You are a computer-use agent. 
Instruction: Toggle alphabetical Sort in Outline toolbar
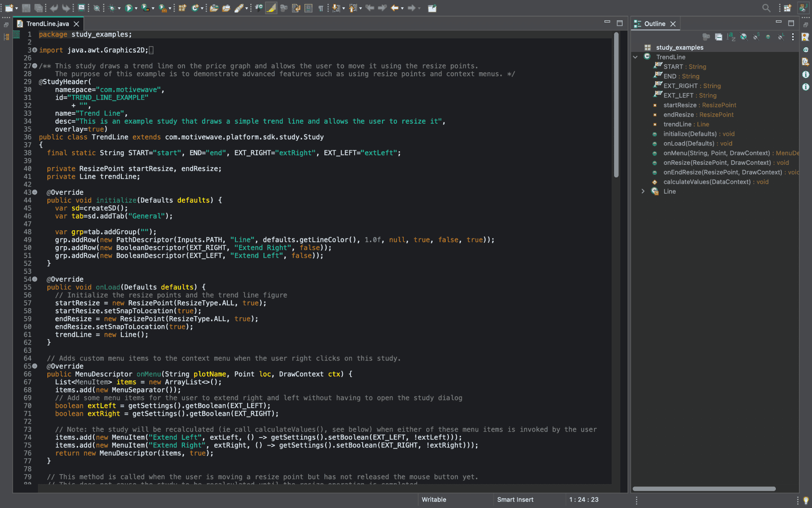731,37
